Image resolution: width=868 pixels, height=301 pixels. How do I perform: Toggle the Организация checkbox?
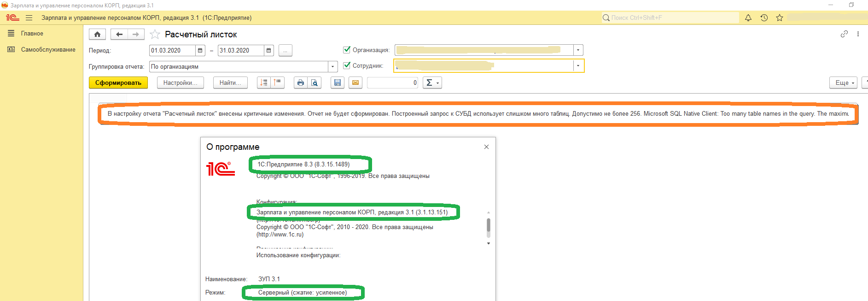[x=347, y=49]
